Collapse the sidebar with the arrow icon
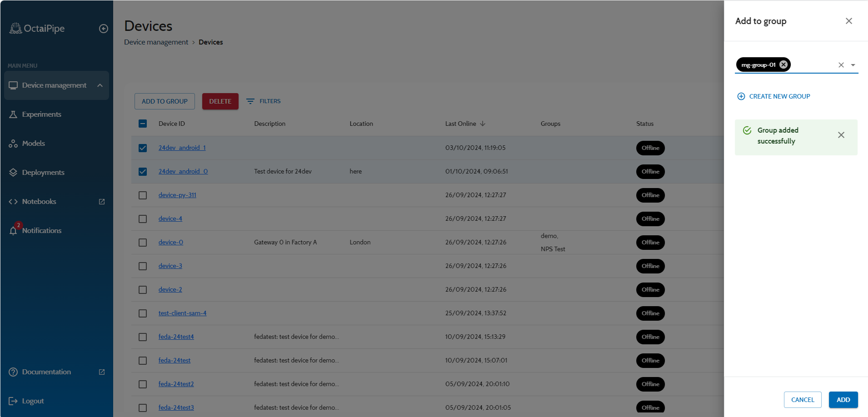868x417 pixels. (x=104, y=29)
